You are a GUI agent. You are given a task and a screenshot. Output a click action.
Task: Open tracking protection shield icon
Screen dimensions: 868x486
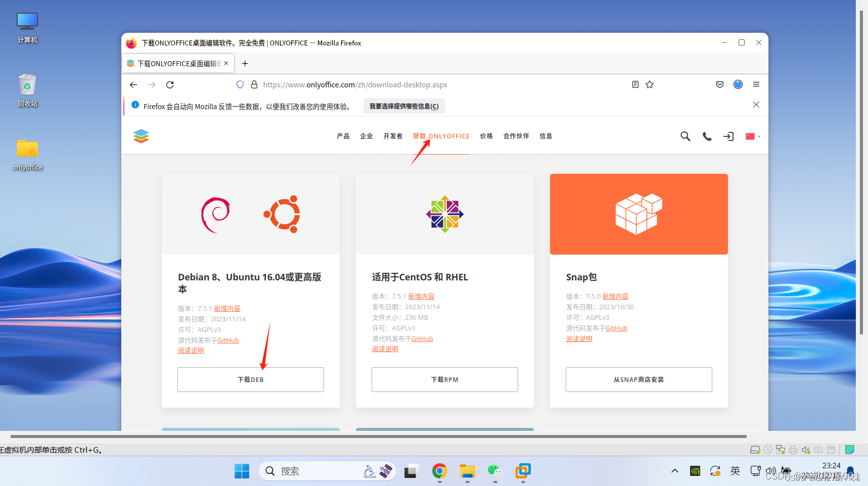[x=240, y=85]
